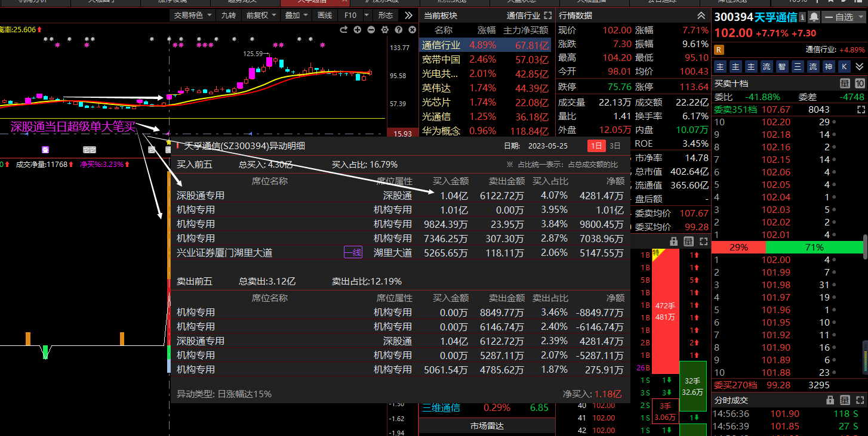The height and width of the screenshot is (436, 868).
Task: Click the 形态 pattern button
Action: tap(386, 15)
